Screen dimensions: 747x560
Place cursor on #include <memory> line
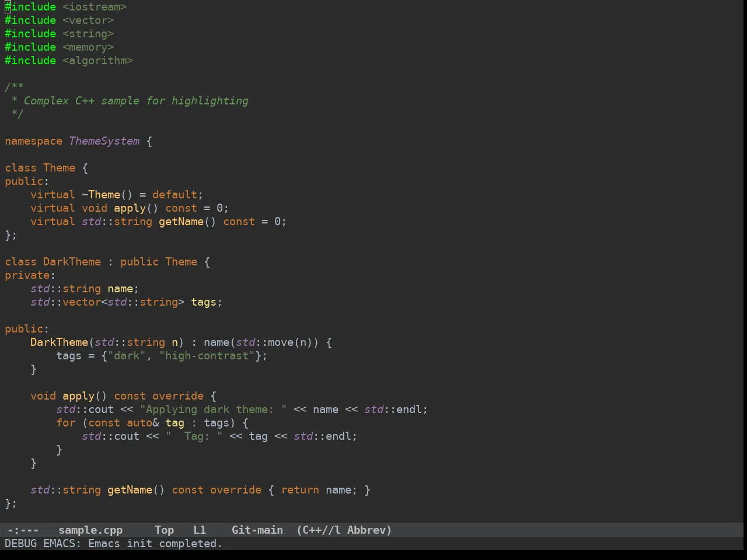[60, 47]
